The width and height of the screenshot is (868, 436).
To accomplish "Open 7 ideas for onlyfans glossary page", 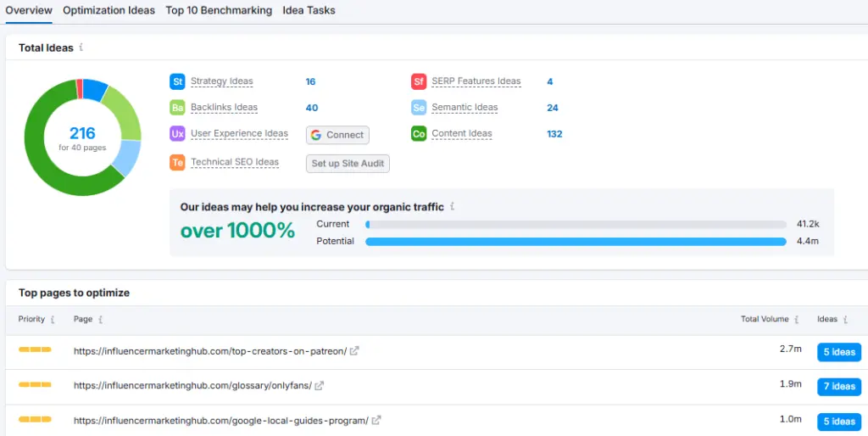I will (838, 387).
